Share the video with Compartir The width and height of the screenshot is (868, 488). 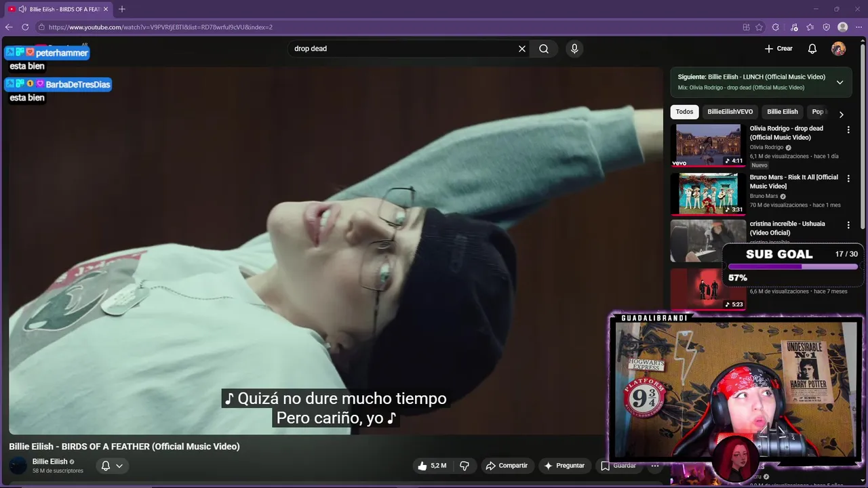coord(507,466)
